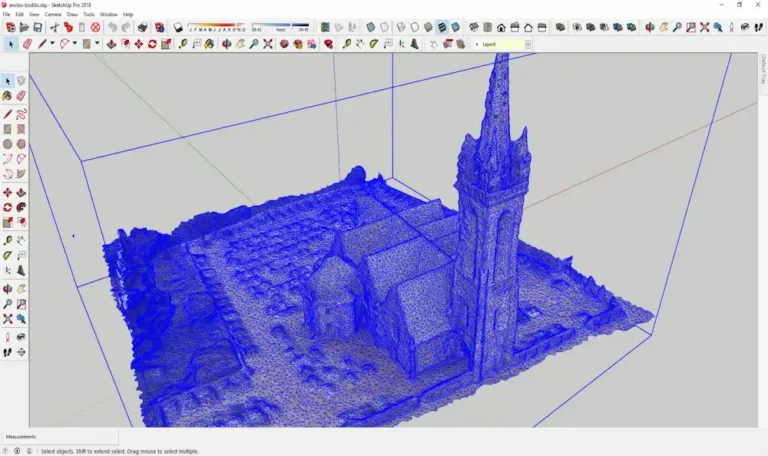Set Iso standard view
768x456 pixels.
[x=474, y=27]
